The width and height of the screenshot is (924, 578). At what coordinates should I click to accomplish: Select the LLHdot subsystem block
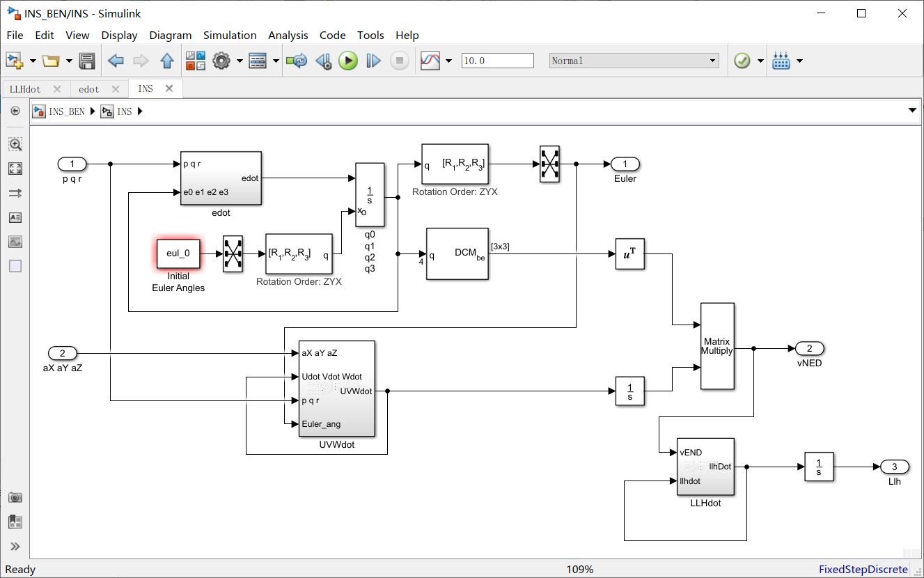pos(705,467)
